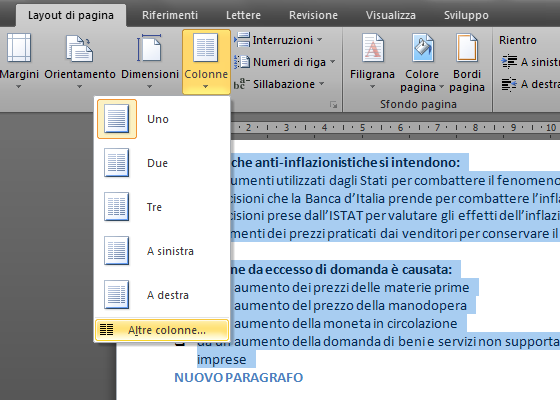Click the horizontal ruler at mark 5
Viewport: 560px width, 400px height.
pos(362,127)
